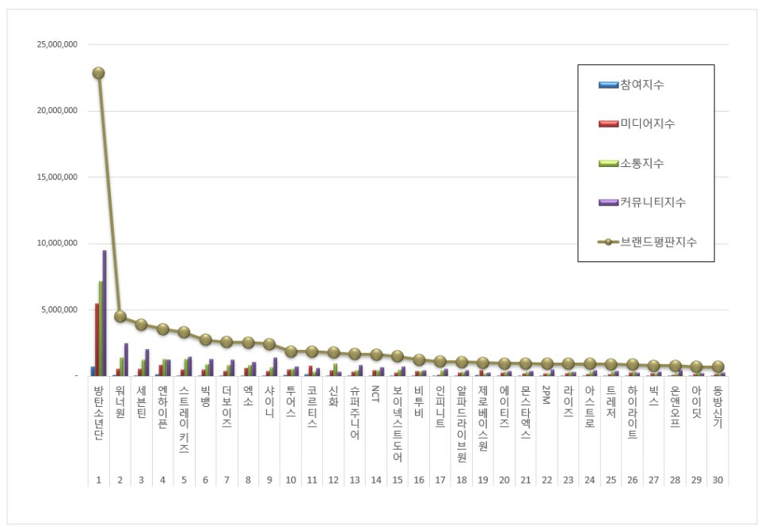Select the 브랜드평판지수 legend line marker

[x=608, y=242]
